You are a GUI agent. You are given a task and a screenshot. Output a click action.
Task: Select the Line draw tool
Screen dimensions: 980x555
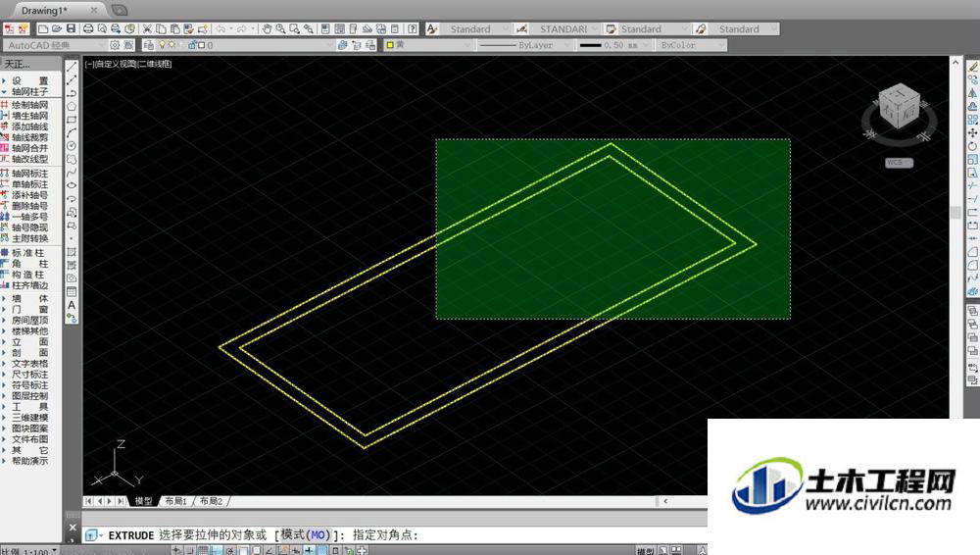click(x=72, y=67)
